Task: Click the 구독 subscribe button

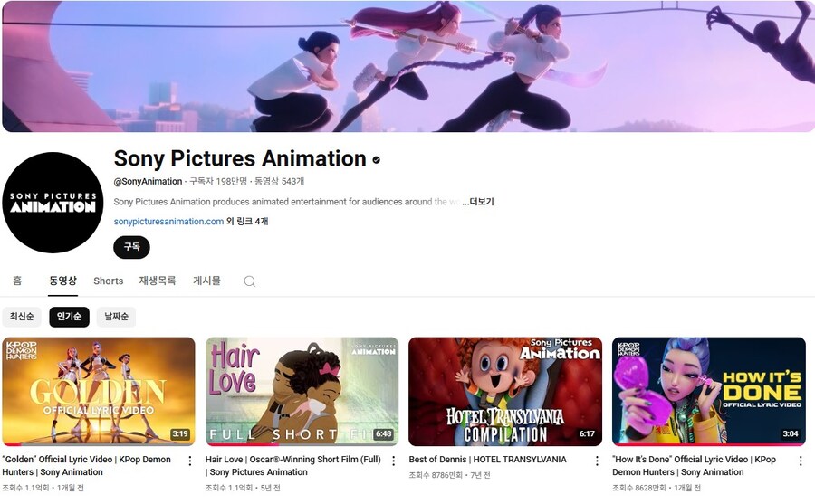Action: (131, 247)
